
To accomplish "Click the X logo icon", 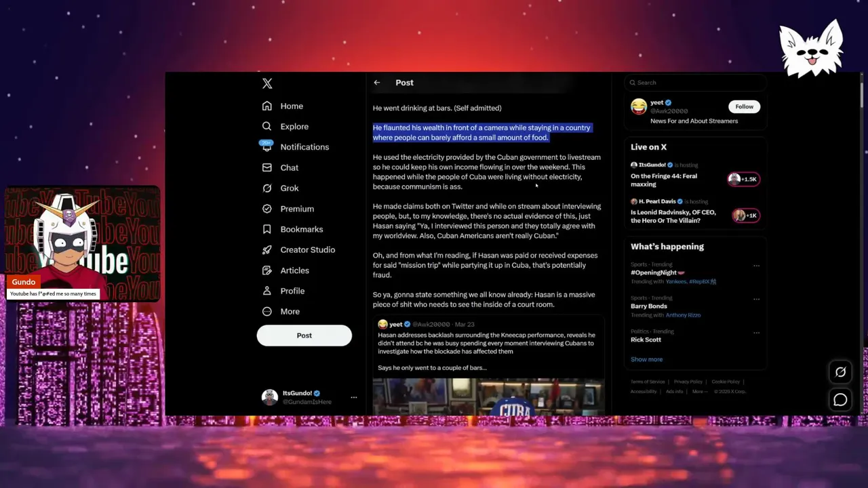I will click(267, 83).
